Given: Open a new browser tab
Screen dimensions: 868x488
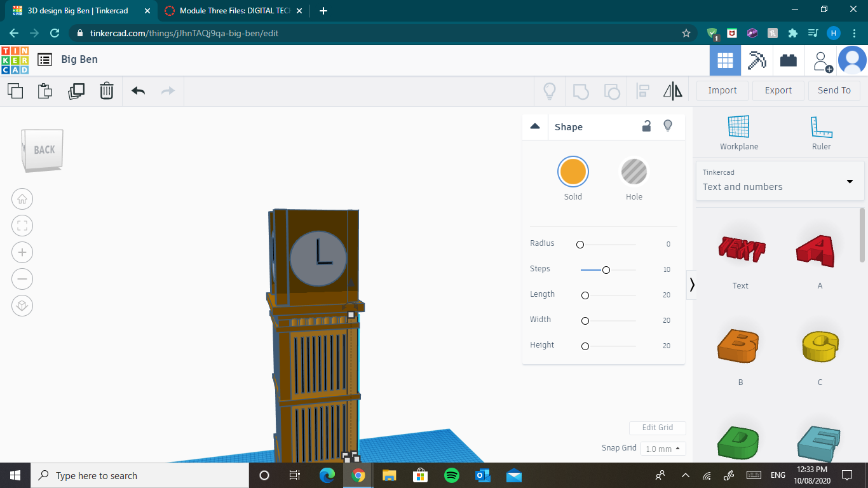Looking at the screenshot, I should pyautogui.click(x=323, y=11).
